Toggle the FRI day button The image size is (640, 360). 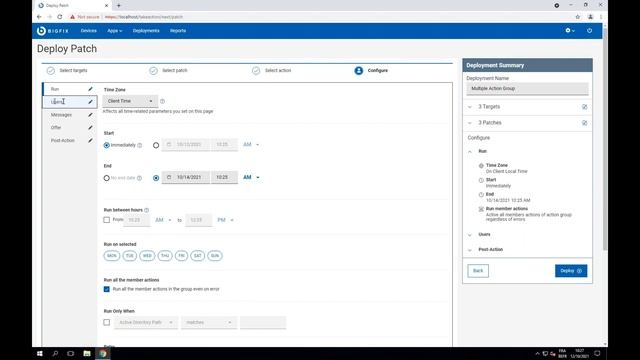(x=182, y=256)
